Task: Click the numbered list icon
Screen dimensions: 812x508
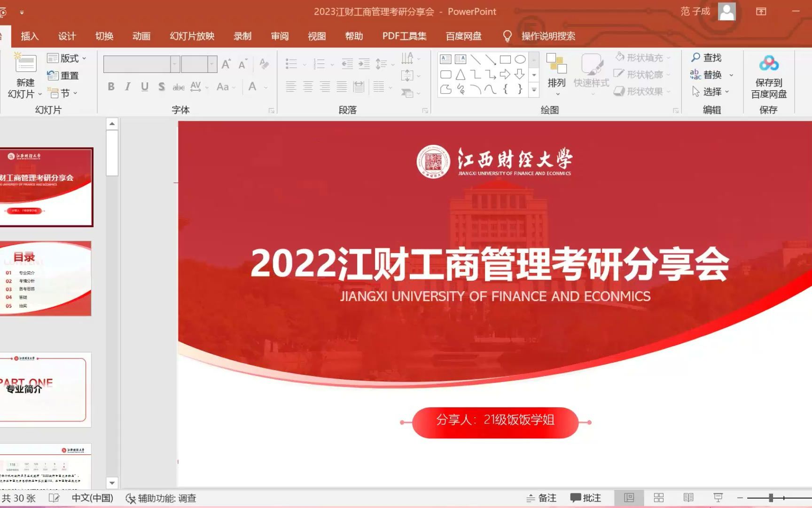Action: [319, 64]
